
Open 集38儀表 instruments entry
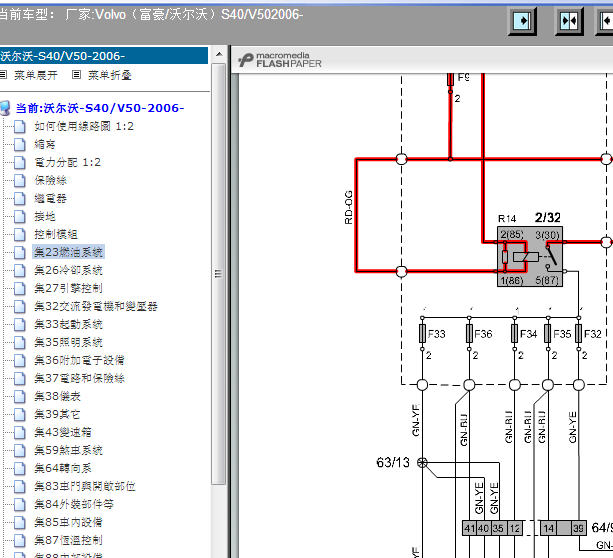pyautogui.click(x=57, y=396)
